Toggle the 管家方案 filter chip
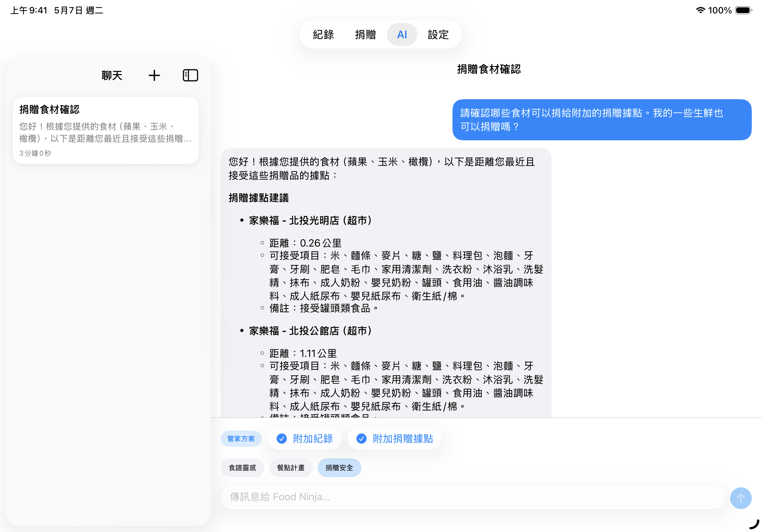 241,439
